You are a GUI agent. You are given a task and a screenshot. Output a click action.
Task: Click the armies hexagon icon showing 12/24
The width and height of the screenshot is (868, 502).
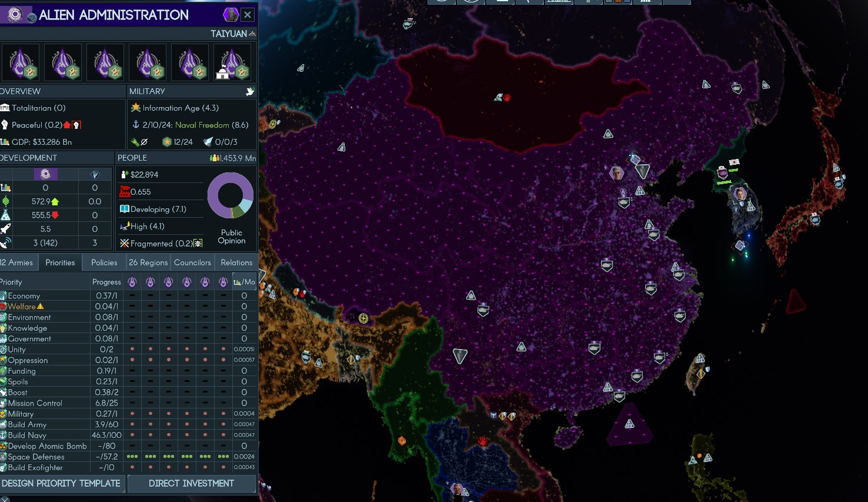tap(167, 142)
